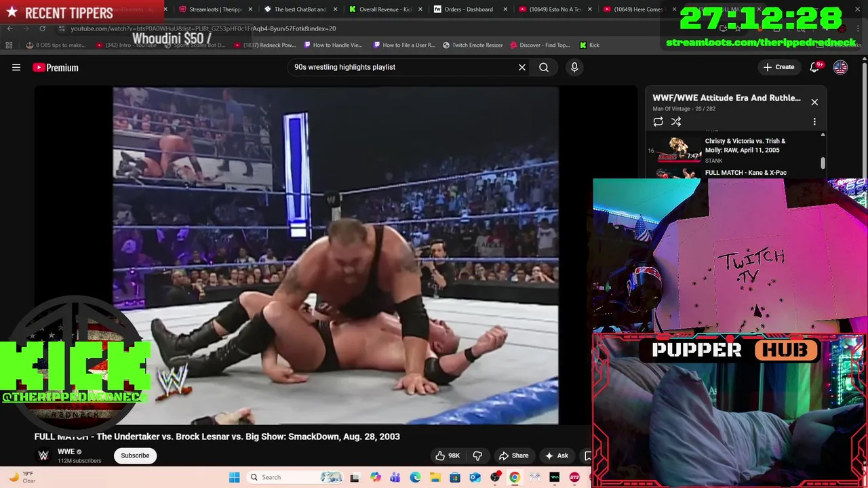Open the WWE channel name link
Viewport: 868px width, 488px height.
point(66,451)
